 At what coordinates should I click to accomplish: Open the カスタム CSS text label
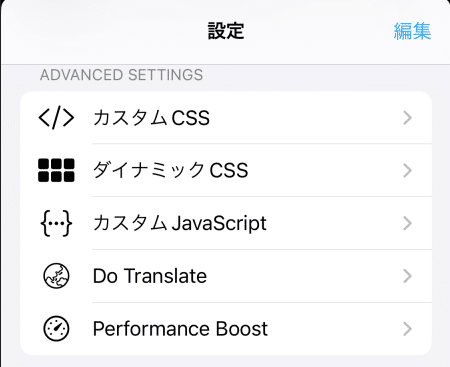(151, 118)
